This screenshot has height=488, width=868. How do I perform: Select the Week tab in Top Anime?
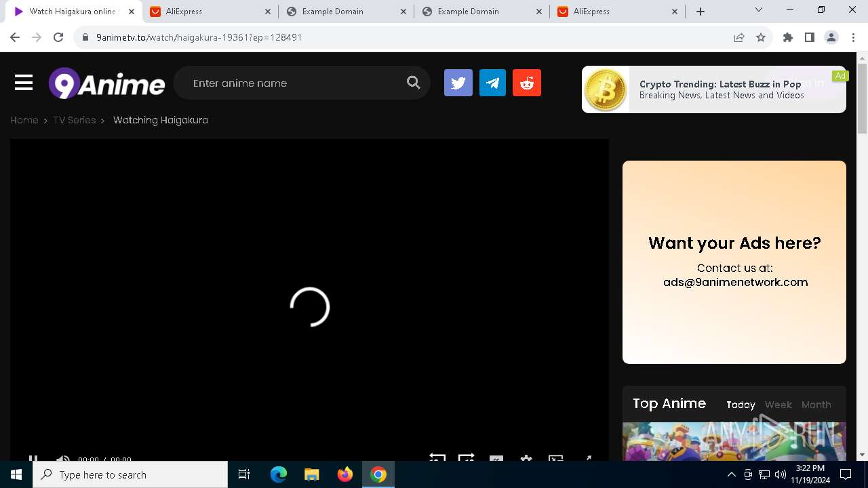(778, 405)
